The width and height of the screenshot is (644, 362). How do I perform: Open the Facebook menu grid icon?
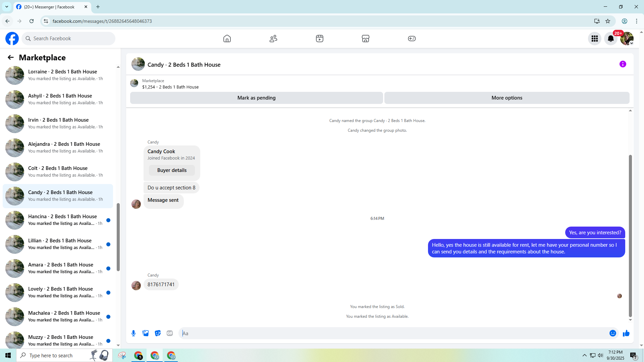[x=595, y=39]
